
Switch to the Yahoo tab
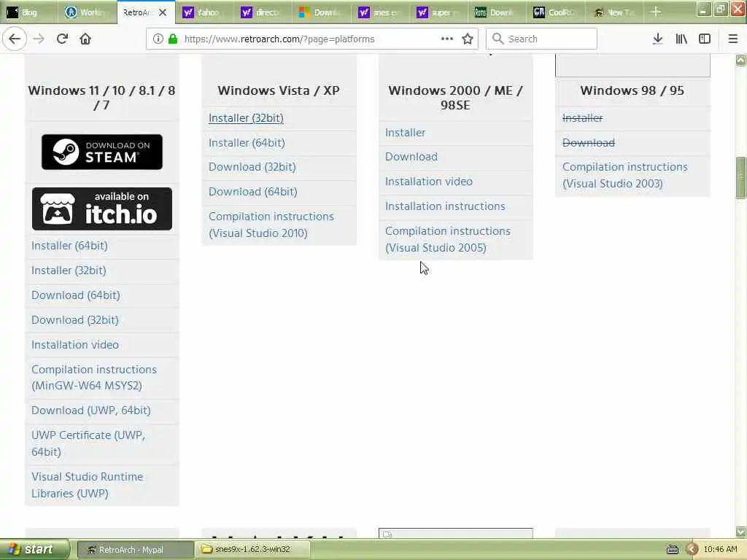pyautogui.click(x=204, y=12)
